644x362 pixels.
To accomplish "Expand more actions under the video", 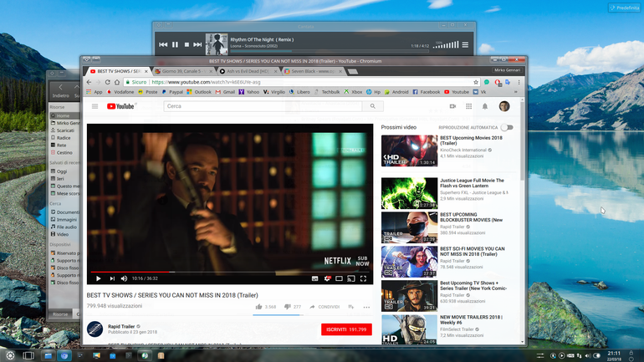I will pos(366,307).
